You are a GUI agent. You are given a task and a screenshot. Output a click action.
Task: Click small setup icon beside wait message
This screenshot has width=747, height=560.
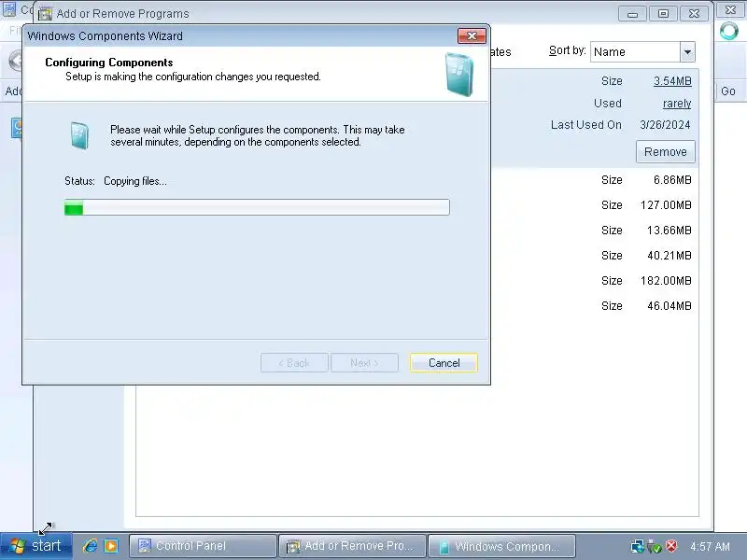click(79, 135)
